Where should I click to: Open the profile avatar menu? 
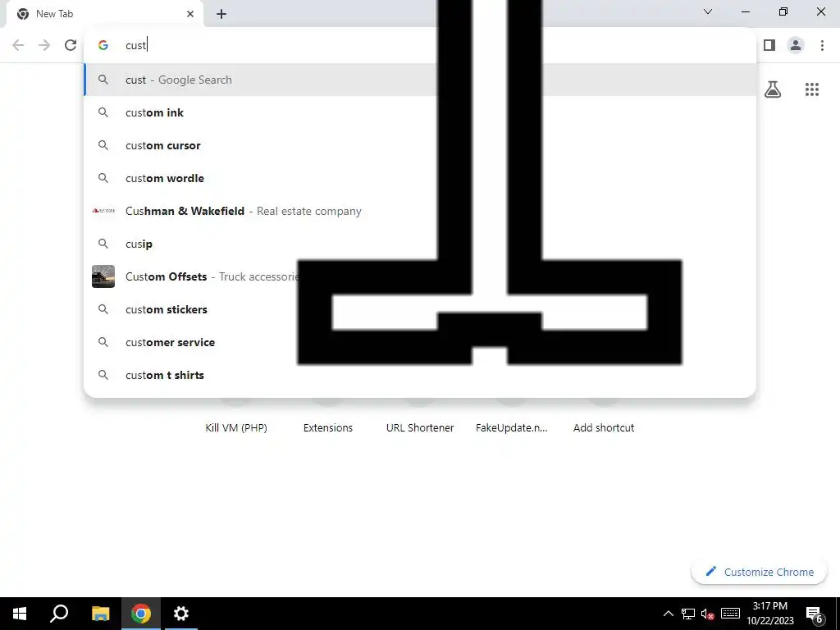tap(796, 45)
